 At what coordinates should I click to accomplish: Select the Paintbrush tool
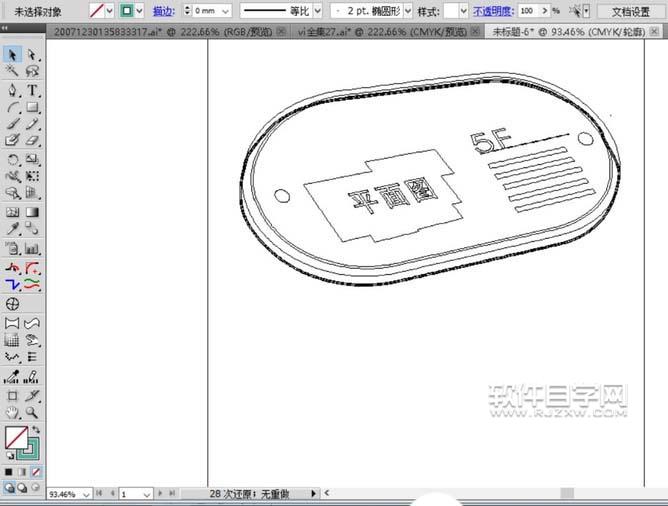(x=12, y=124)
